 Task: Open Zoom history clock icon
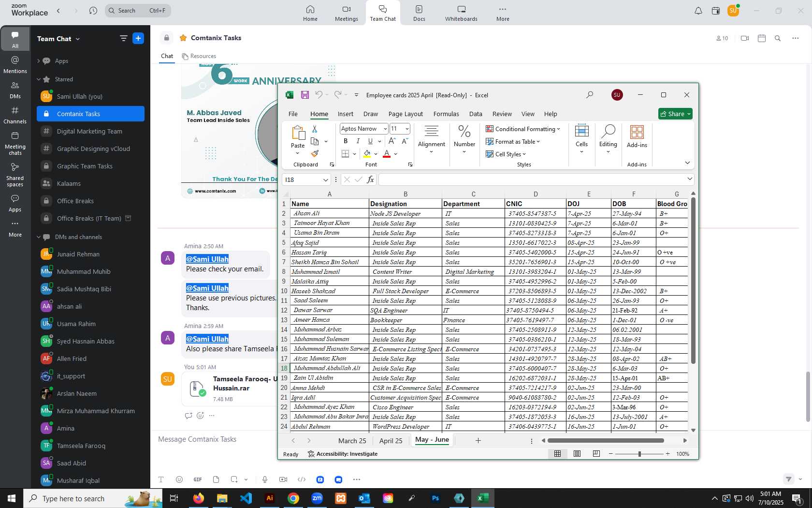[93, 11]
